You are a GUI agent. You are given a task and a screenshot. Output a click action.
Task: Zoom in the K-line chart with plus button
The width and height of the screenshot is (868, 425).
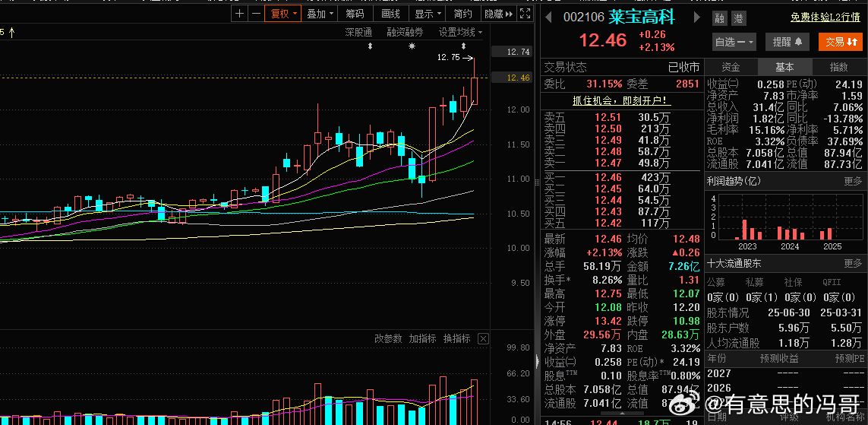(239, 14)
